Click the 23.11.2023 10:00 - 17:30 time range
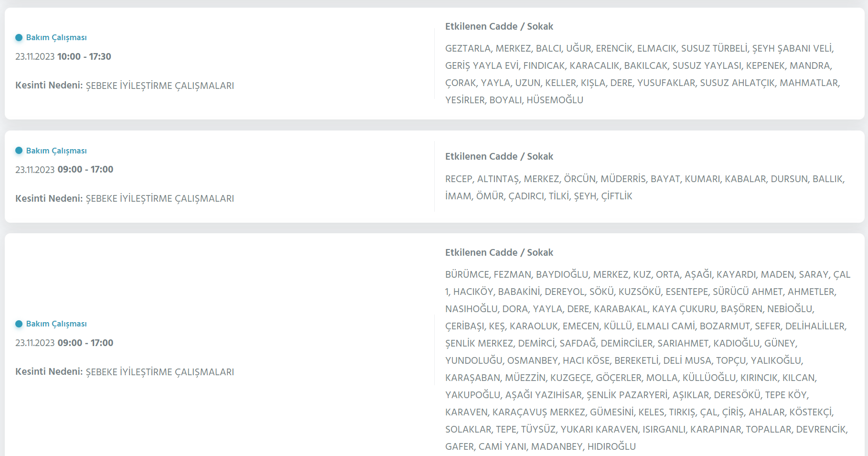868x456 pixels. click(63, 56)
